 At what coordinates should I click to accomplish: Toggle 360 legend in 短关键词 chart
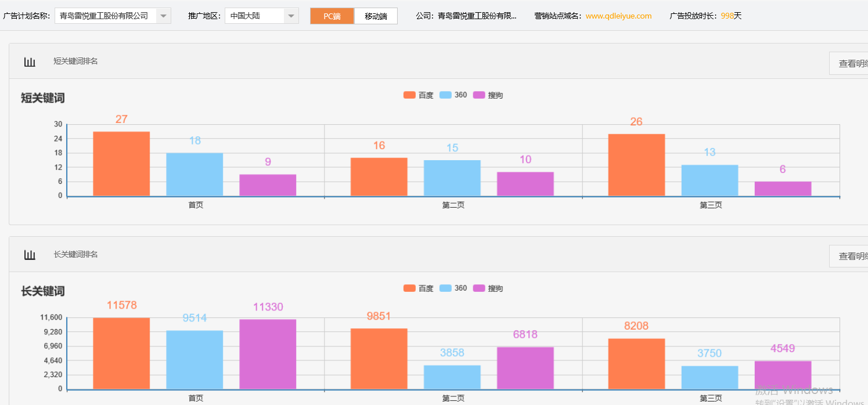pyautogui.click(x=453, y=95)
